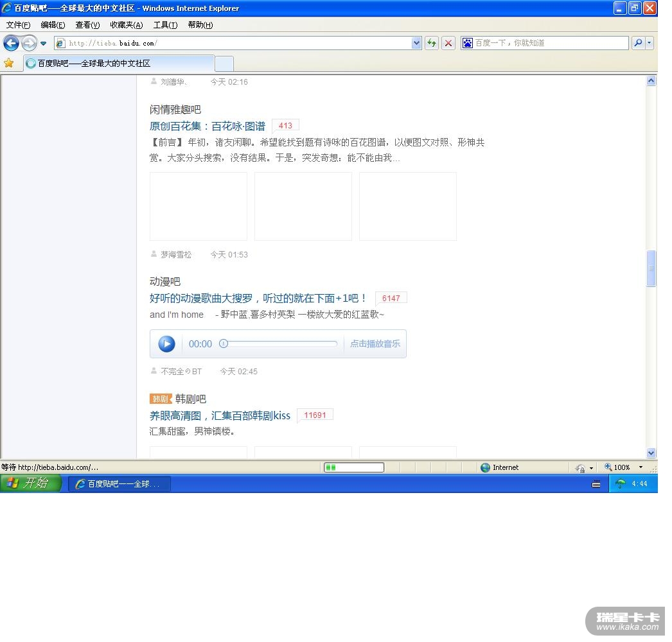Switch to the 百度贴吧 taskbar window button
Viewport: 672px width, 642px height.
[x=119, y=484]
